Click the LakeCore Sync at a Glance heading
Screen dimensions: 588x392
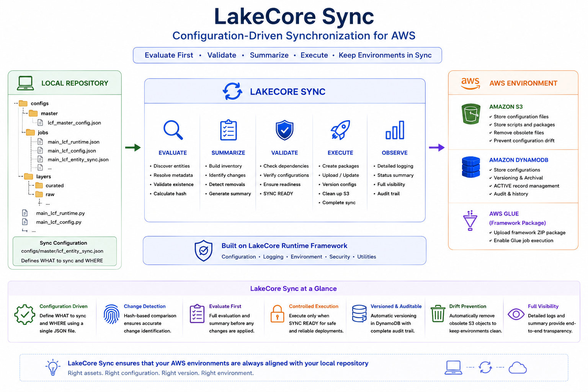[x=294, y=289]
